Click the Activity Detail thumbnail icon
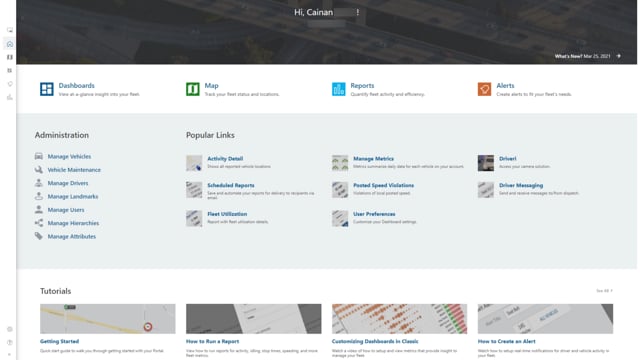This screenshot has height=360, width=640. tap(194, 163)
